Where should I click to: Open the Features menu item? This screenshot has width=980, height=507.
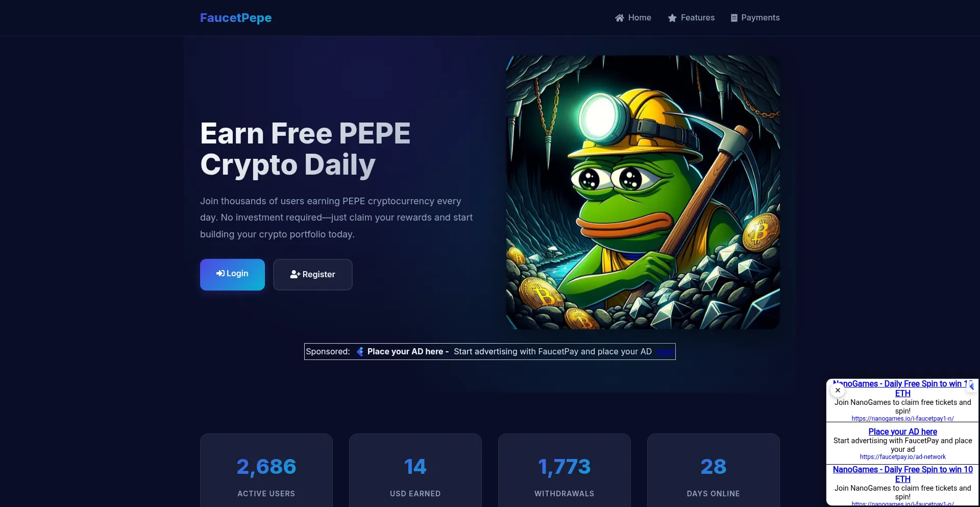point(691,18)
